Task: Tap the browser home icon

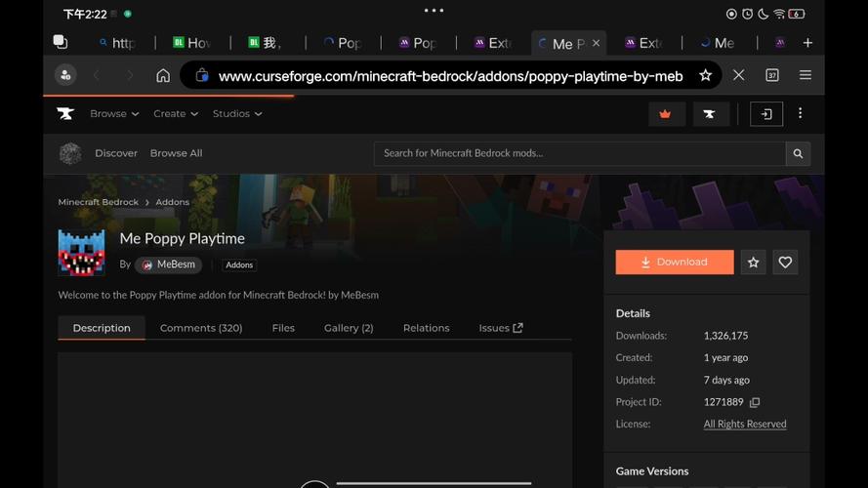Action: point(163,75)
